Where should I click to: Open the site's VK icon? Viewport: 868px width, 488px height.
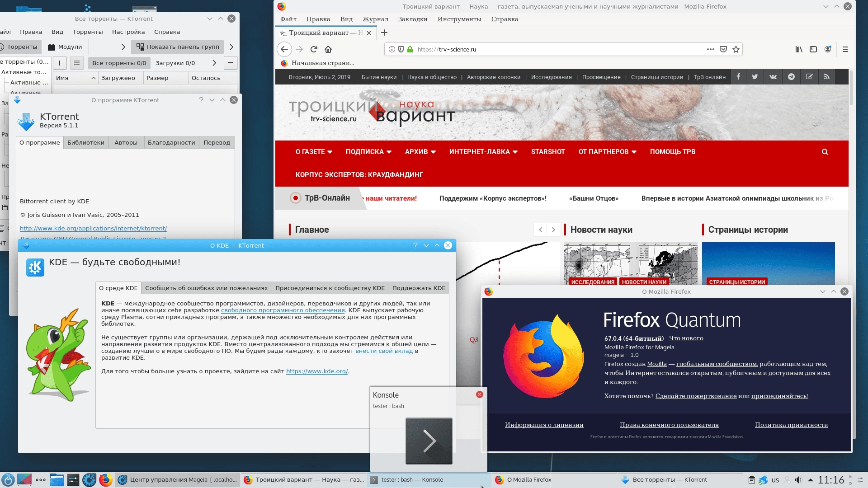[773, 77]
